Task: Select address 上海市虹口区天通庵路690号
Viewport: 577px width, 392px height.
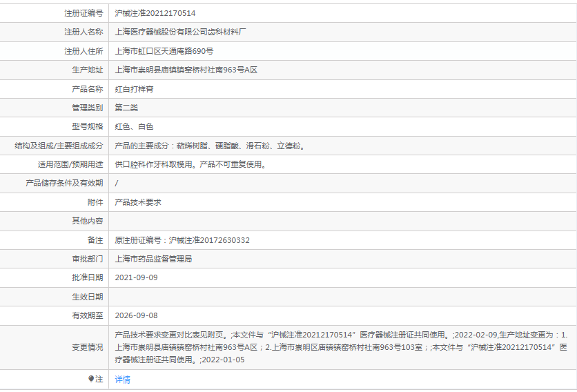Action: tap(164, 51)
